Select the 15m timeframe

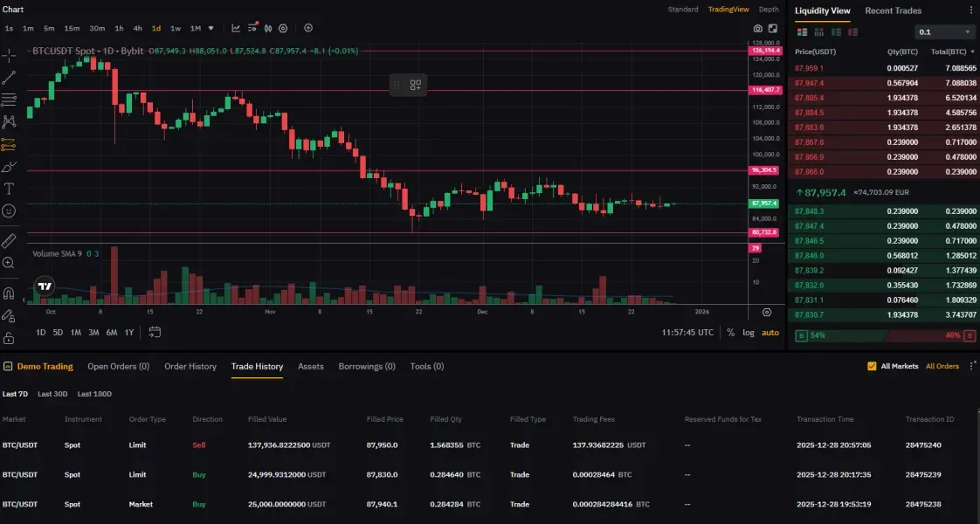click(x=72, y=28)
